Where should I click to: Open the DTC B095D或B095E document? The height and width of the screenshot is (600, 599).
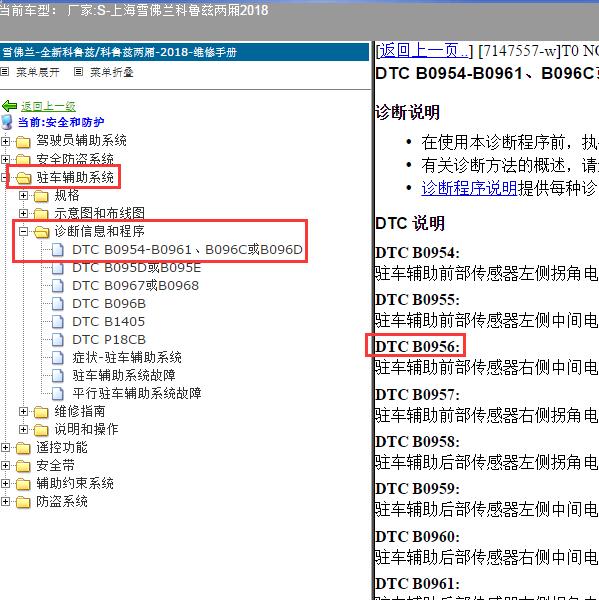[137, 267]
